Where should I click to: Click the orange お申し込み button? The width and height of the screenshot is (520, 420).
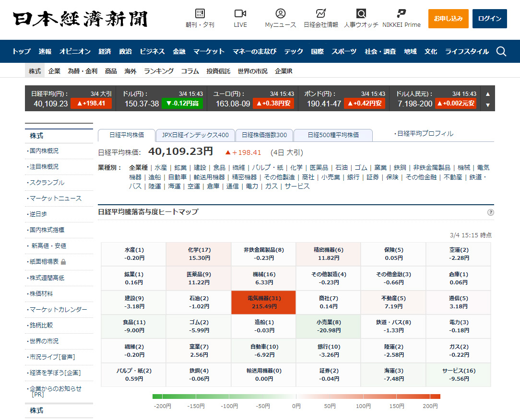(448, 19)
